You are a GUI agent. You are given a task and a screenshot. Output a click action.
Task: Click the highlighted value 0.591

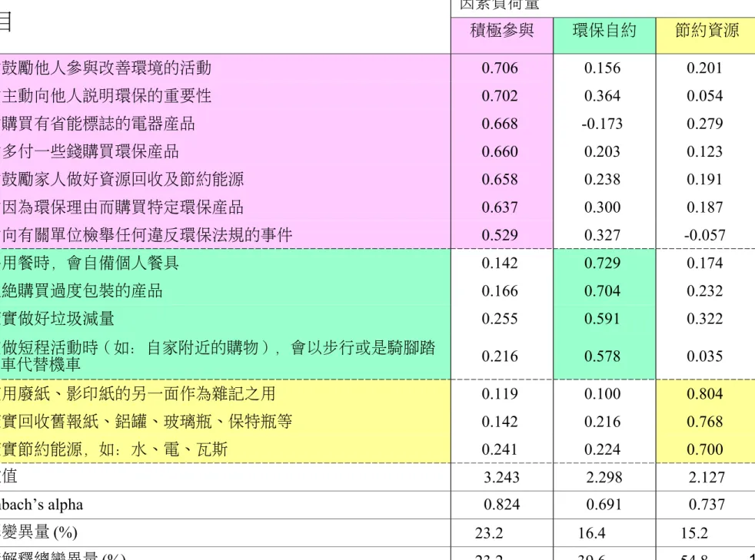602,319
